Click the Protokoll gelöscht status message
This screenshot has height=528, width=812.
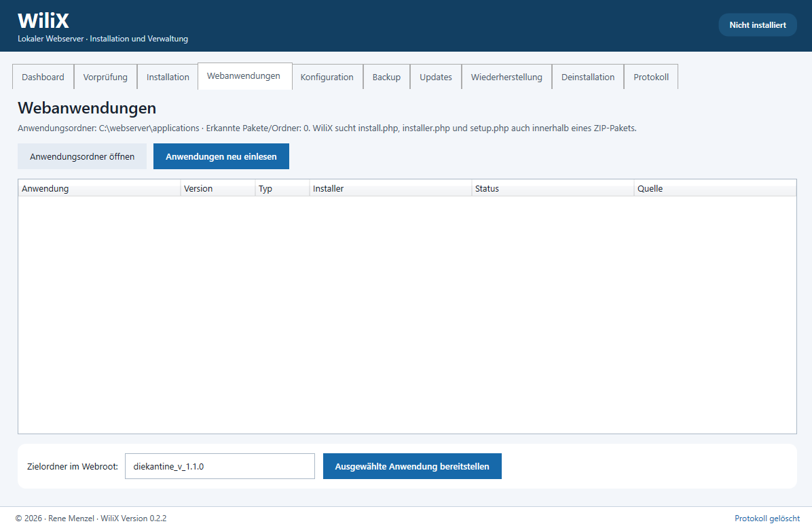pos(767,518)
